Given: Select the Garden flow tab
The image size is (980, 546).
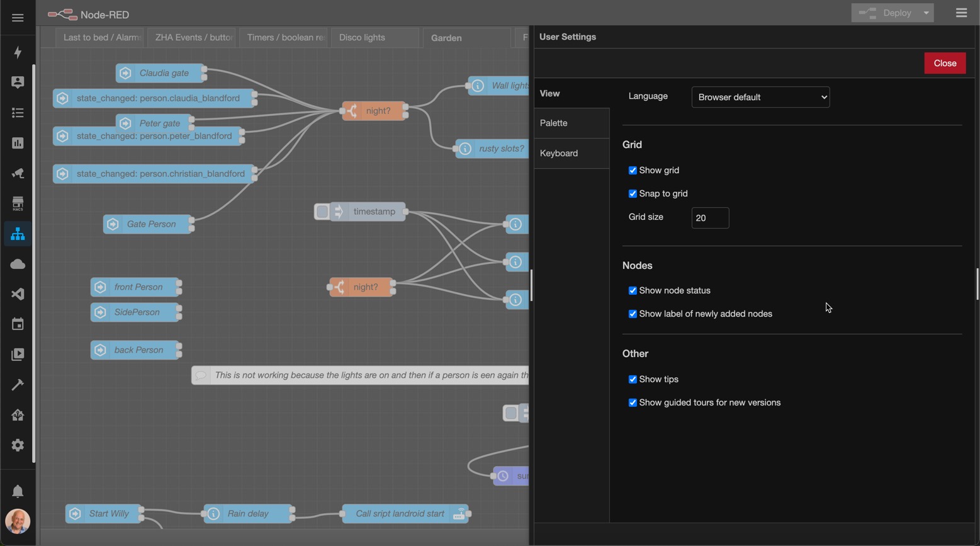Looking at the screenshot, I should click(x=466, y=38).
